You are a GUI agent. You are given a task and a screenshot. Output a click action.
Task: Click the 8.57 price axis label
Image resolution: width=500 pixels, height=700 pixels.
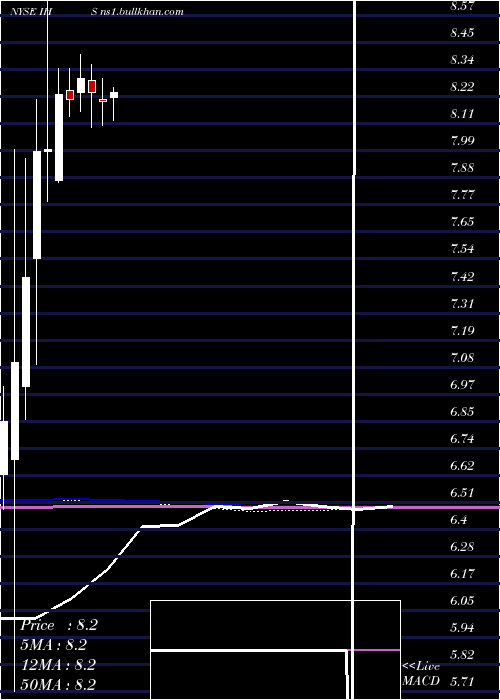click(x=464, y=6)
